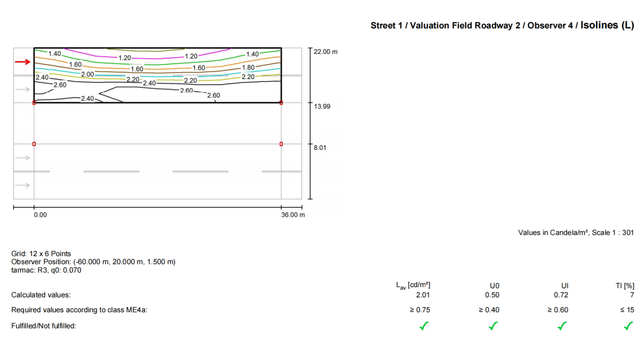Click the required TI value ≤ 15
The image size is (644, 356).
click(627, 310)
